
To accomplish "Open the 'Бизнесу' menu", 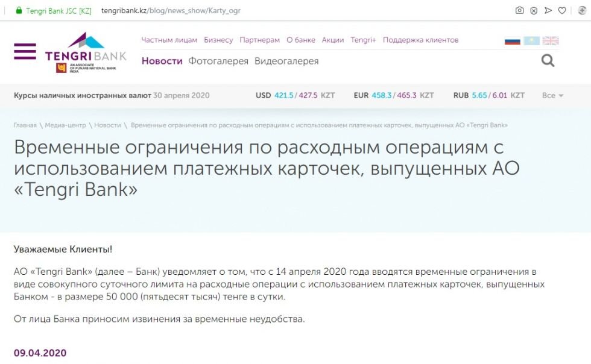I will [x=218, y=40].
